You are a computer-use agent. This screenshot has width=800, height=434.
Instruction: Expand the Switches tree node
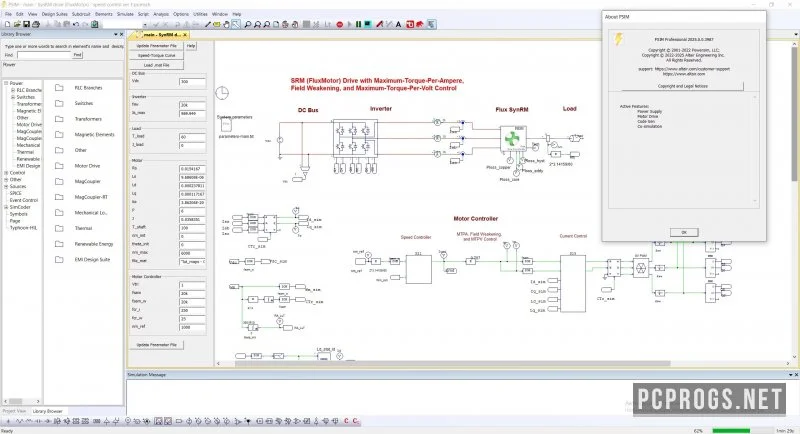13,97
